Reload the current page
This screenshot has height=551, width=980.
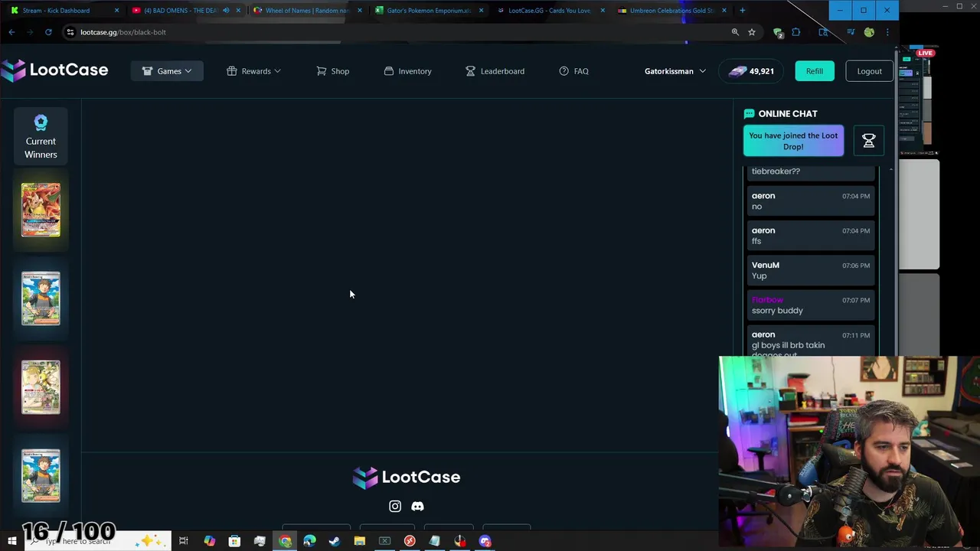point(48,32)
